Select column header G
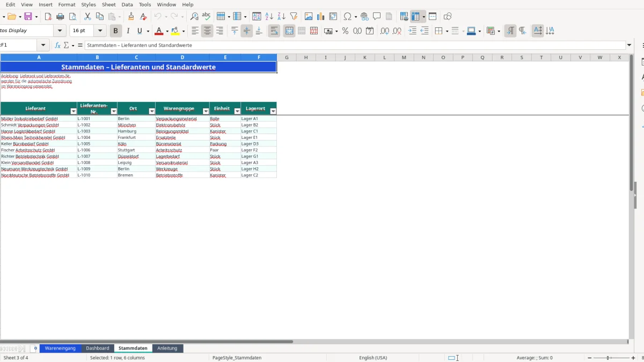This screenshot has width=644, height=362. 287,57
